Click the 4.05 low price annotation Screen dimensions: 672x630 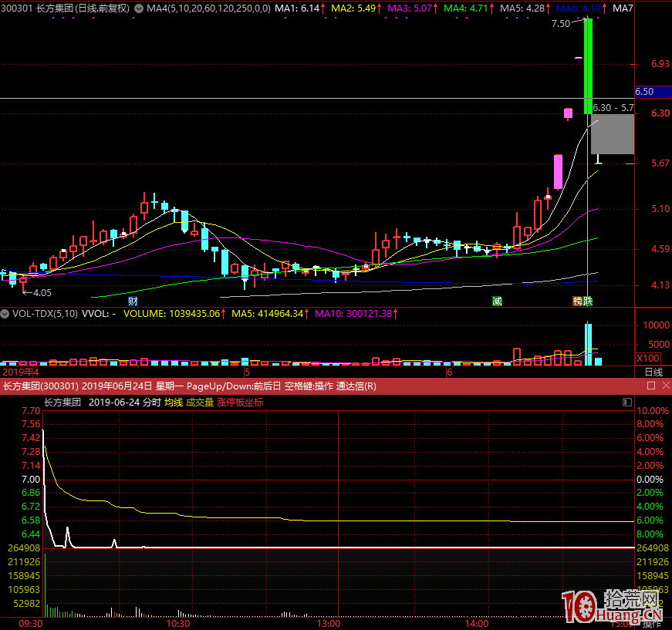pyautogui.click(x=42, y=293)
